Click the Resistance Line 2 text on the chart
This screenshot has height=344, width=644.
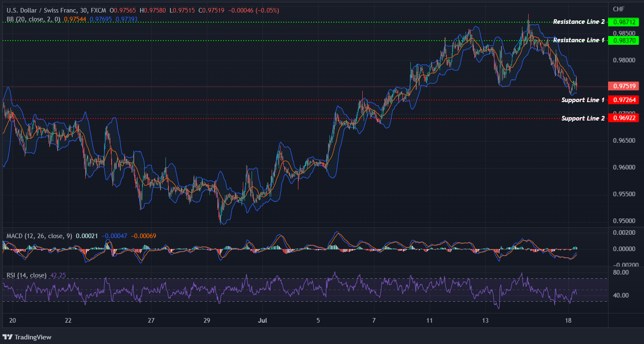coord(579,21)
